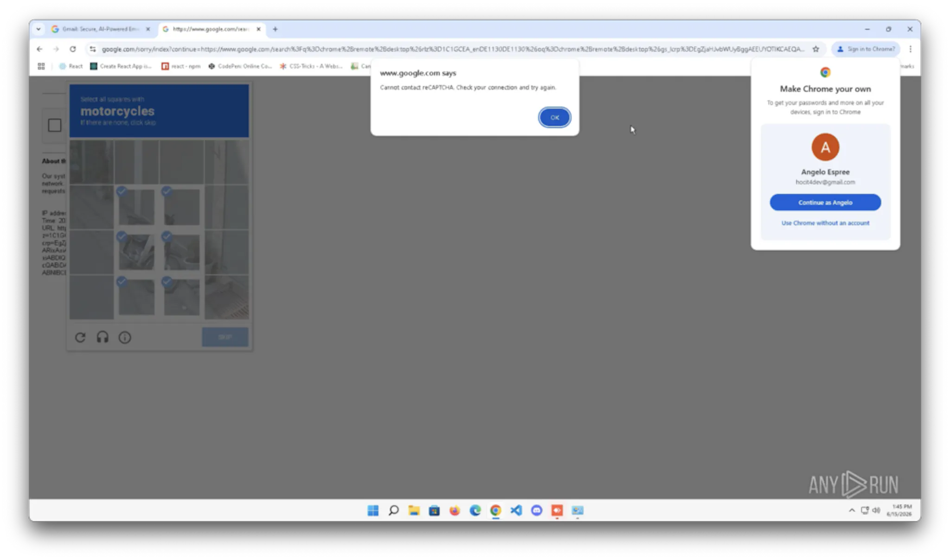Get an audio captcha challenge
This screenshot has width=950, height=560.
(103, 337)
